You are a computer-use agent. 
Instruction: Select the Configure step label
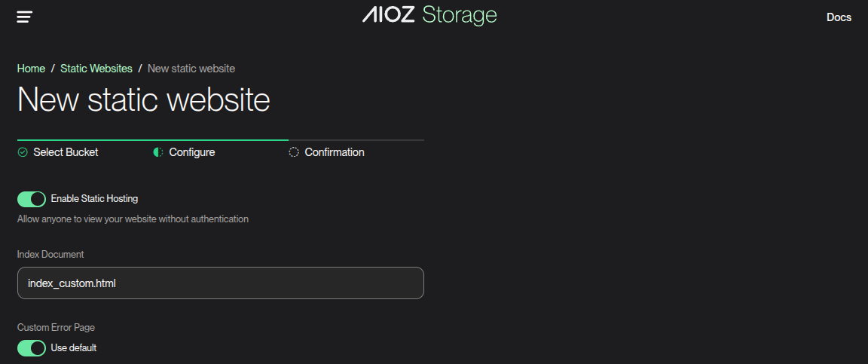pos(192,152)
